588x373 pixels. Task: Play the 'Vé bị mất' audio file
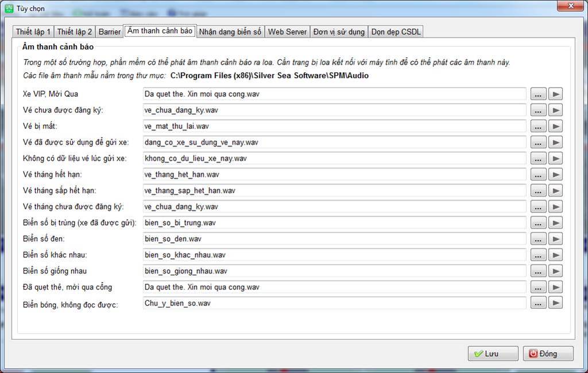555,126
